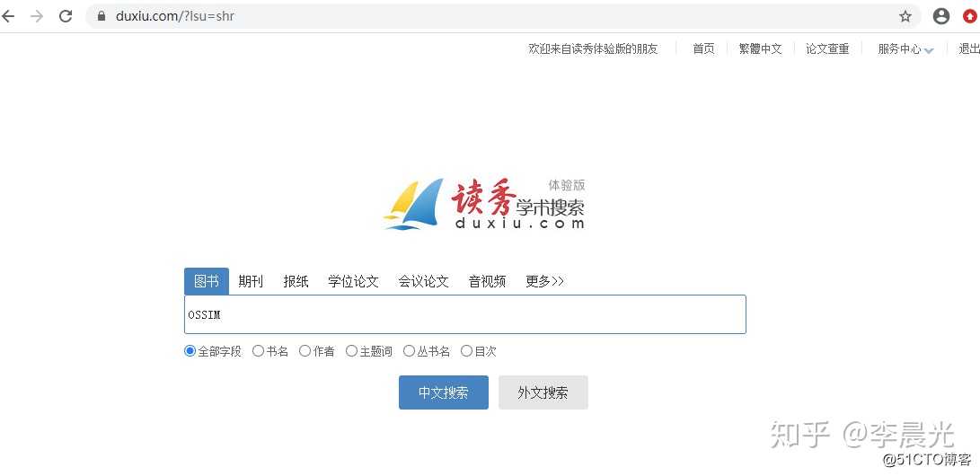
Task: Click the 中文搜索 button
Action: tap(443, 392)
